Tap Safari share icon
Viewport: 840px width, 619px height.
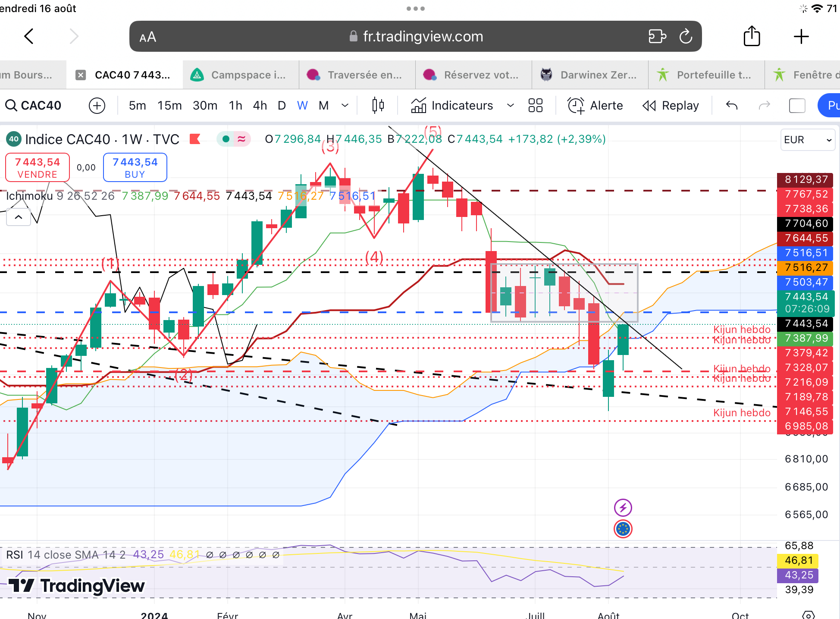click(752, 36)
